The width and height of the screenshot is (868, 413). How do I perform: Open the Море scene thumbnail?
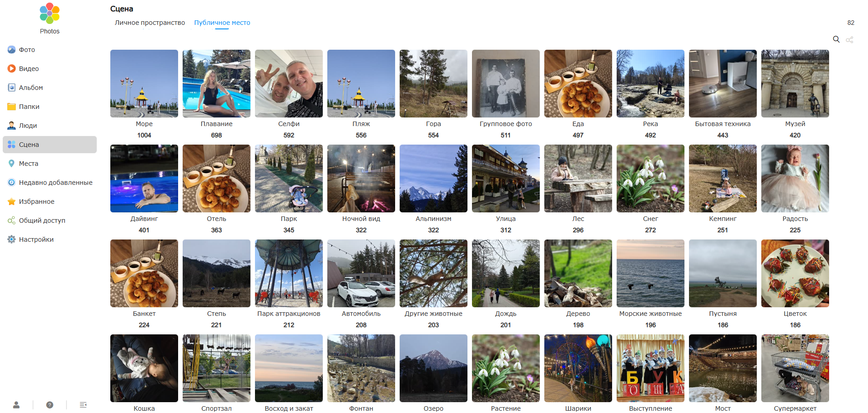[x=144, y=84]
